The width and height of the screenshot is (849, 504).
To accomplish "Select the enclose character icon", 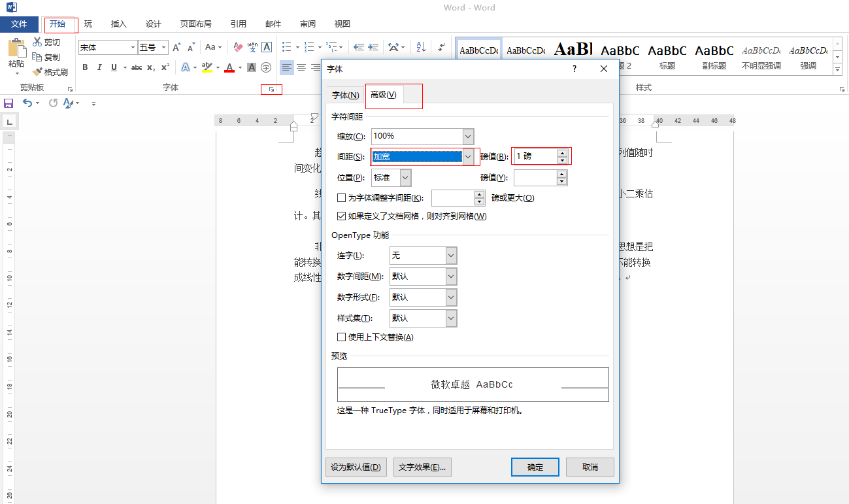I will click(x=265, y=67).
